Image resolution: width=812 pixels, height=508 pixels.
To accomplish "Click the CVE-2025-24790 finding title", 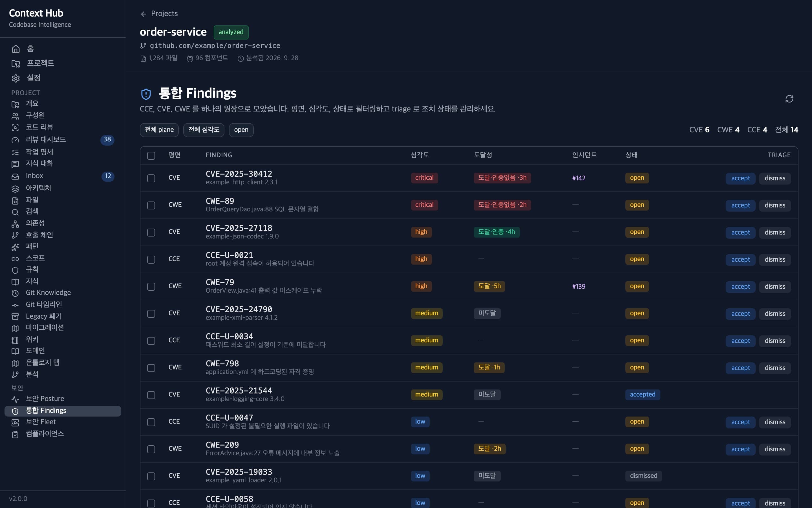I will click(x=239, y=309).
